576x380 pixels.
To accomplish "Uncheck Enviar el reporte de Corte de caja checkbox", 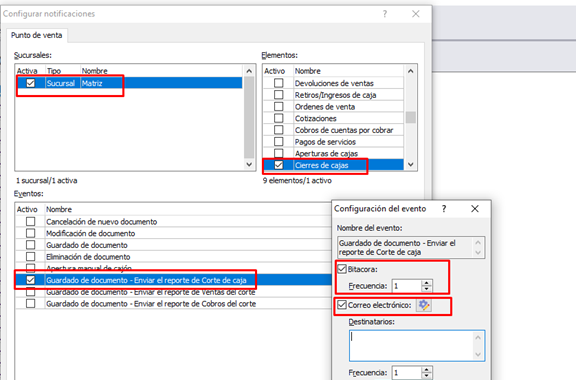I will point(30,280).
